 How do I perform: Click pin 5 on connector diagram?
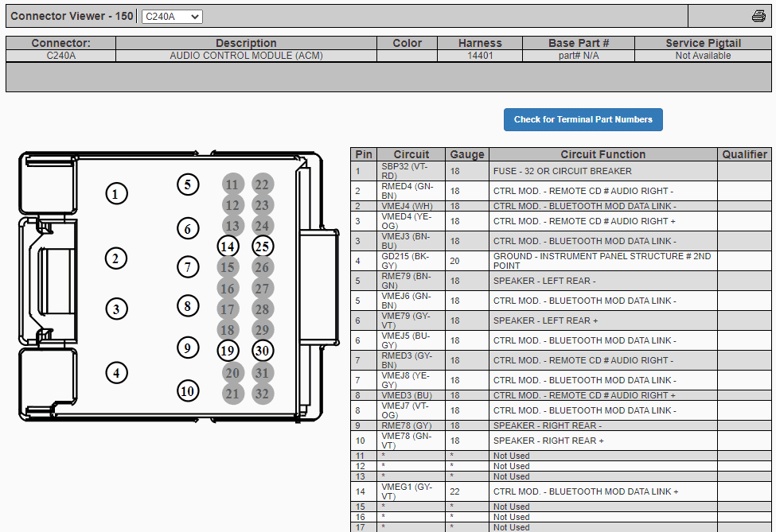(x=188, y=184)
